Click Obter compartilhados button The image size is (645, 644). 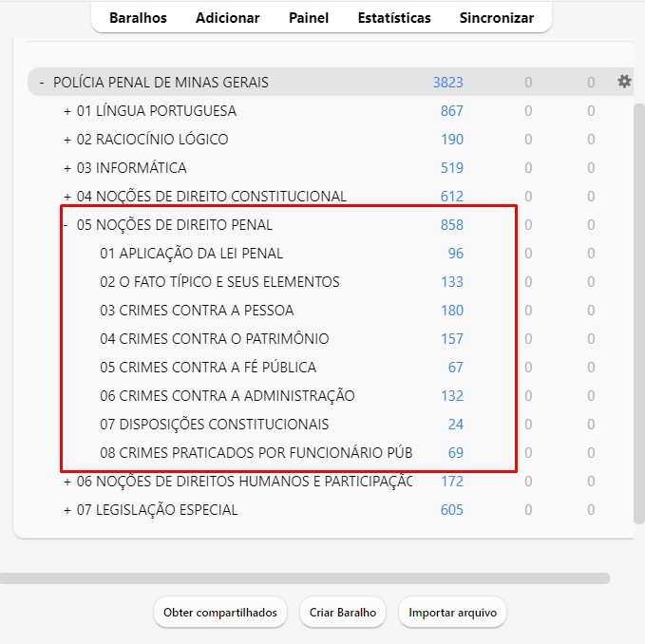tap(220, 613)
